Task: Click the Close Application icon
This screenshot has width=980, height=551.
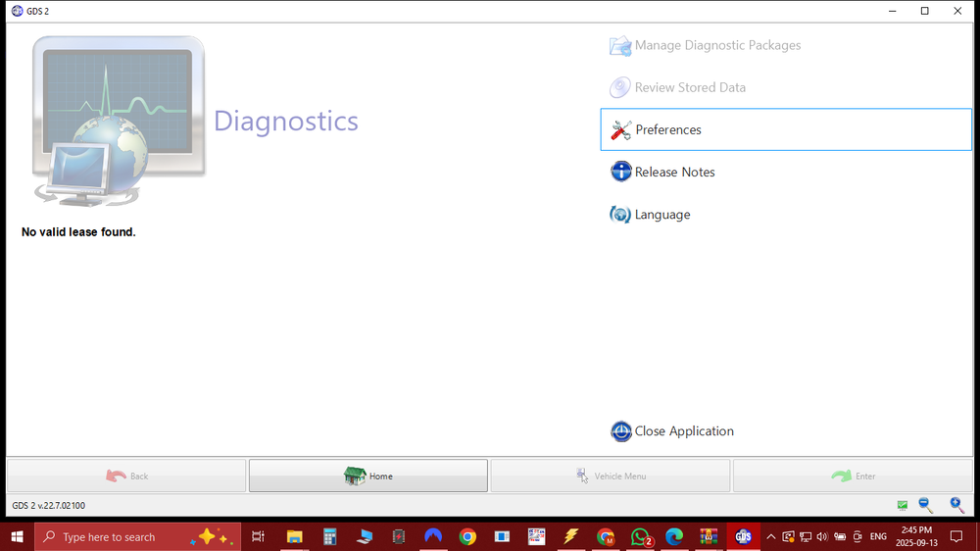Action: pyautogui.click(x=620, y=431)
